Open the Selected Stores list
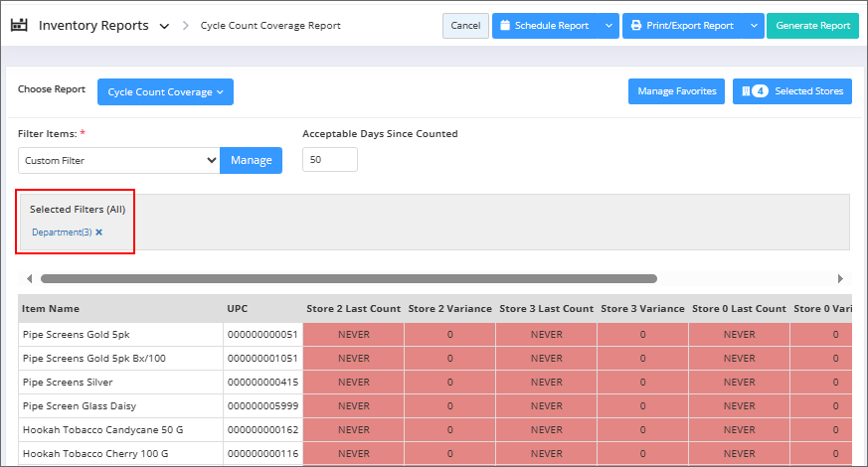 pos(791,91)
